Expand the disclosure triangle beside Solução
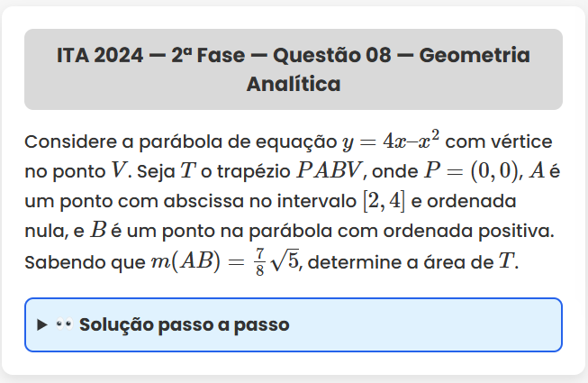Image resolution: width=588 pixels, height=383 pixels. tap(42, 324)
